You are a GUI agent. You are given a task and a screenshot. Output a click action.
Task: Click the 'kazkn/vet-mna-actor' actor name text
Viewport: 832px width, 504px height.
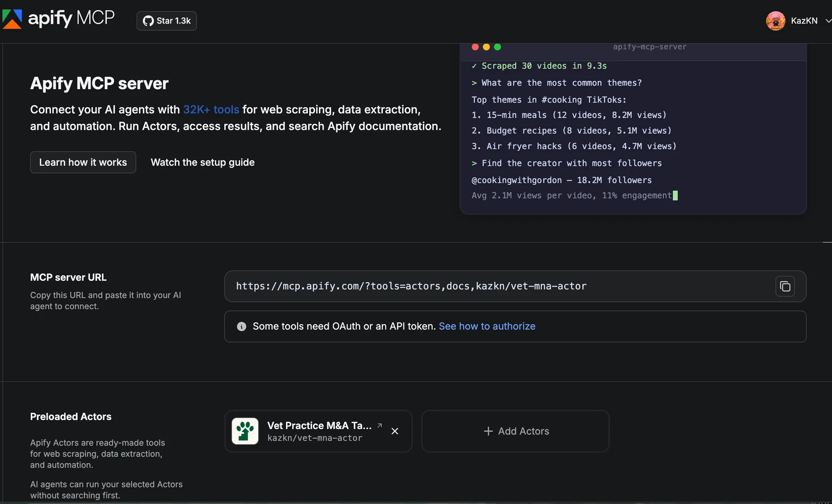[315, 438]
